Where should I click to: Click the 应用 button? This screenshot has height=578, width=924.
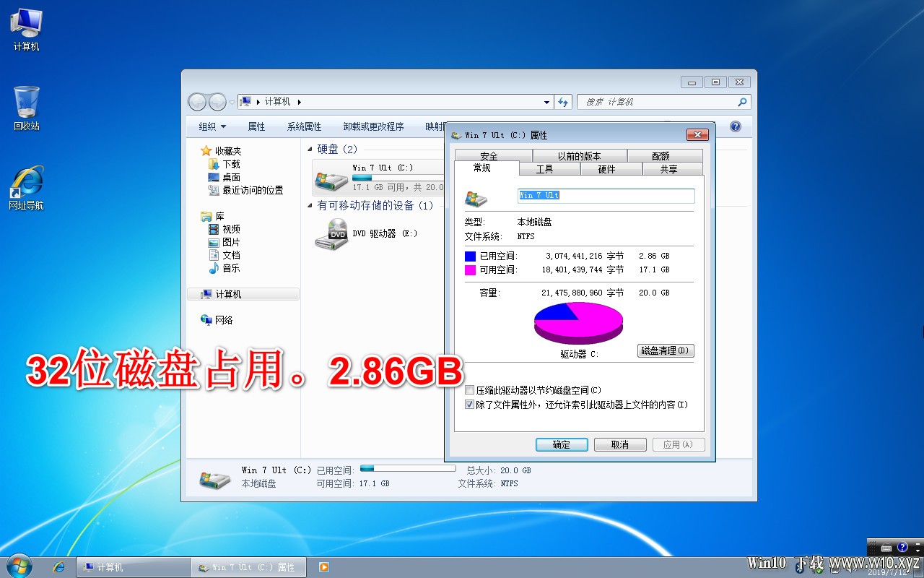[678, 444]
